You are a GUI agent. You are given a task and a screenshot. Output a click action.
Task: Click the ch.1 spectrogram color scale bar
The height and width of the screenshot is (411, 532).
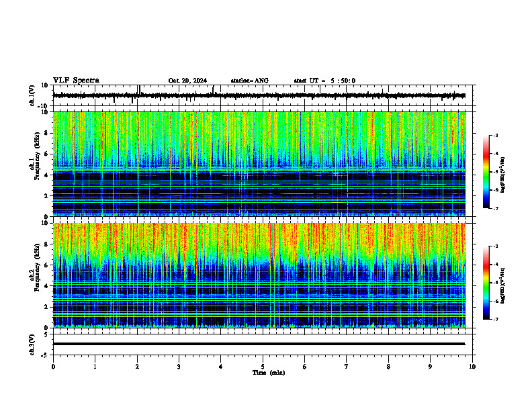(x=486, y=172)
